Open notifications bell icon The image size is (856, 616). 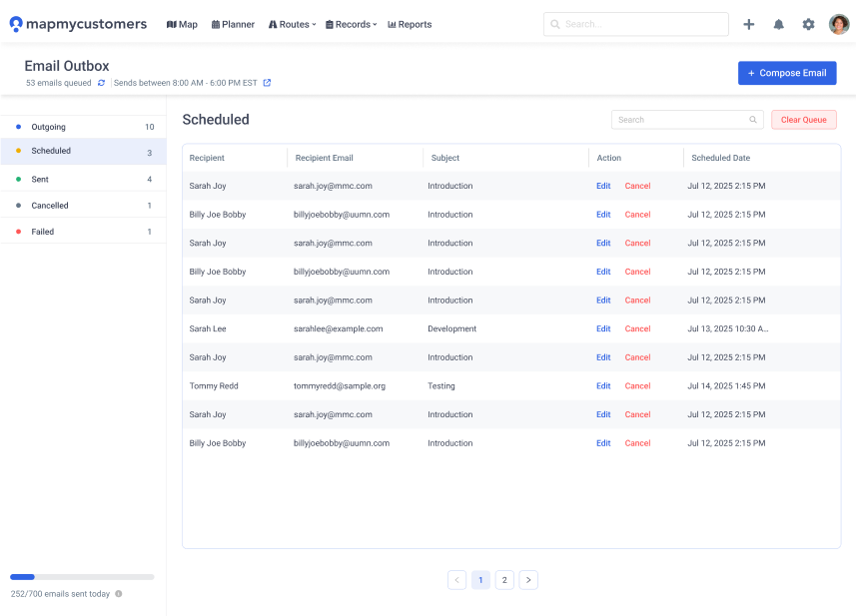tap(778, 24)
